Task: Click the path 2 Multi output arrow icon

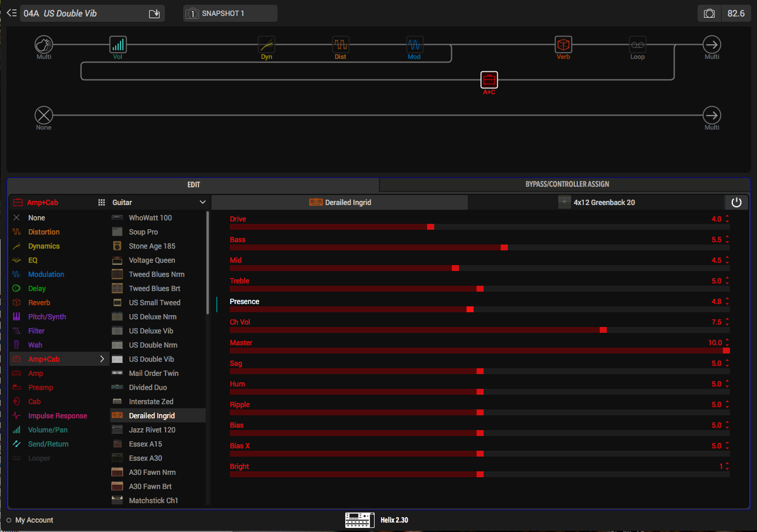Action: (712, 115)
